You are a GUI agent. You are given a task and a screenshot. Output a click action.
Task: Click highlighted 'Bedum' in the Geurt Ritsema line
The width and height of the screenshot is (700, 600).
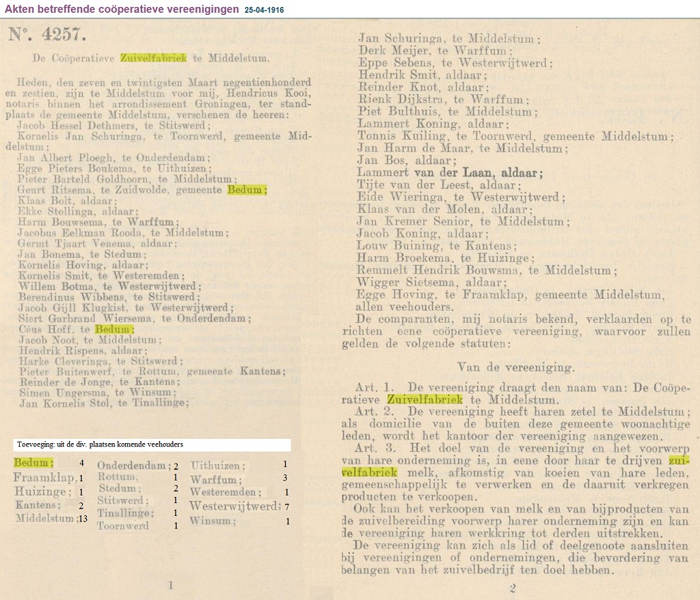coord(247,189)
